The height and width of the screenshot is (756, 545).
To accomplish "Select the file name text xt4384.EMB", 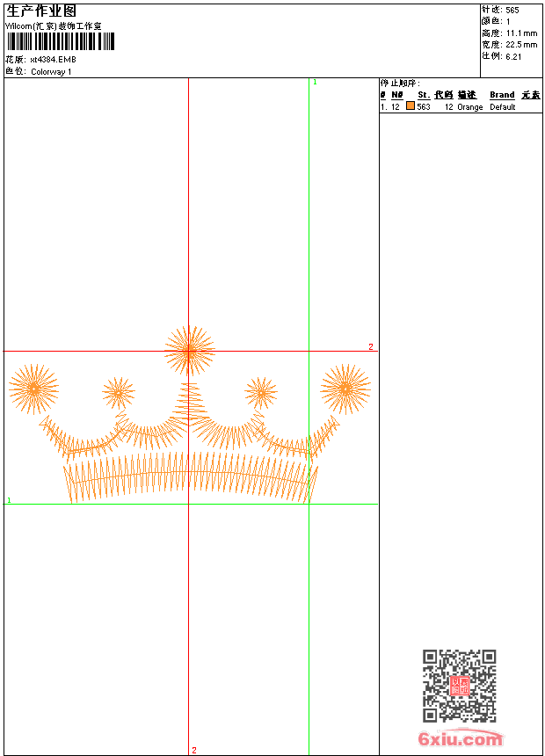I will [53, 60].
